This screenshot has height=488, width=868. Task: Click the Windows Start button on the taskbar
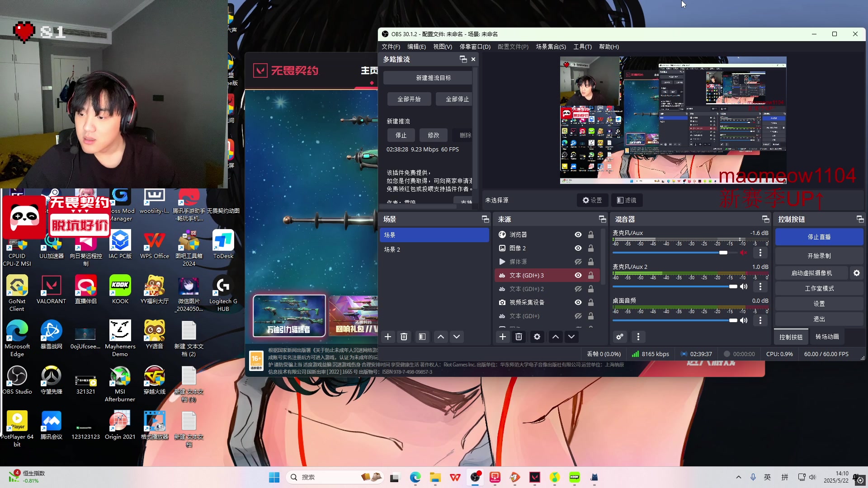coord(274,477)
